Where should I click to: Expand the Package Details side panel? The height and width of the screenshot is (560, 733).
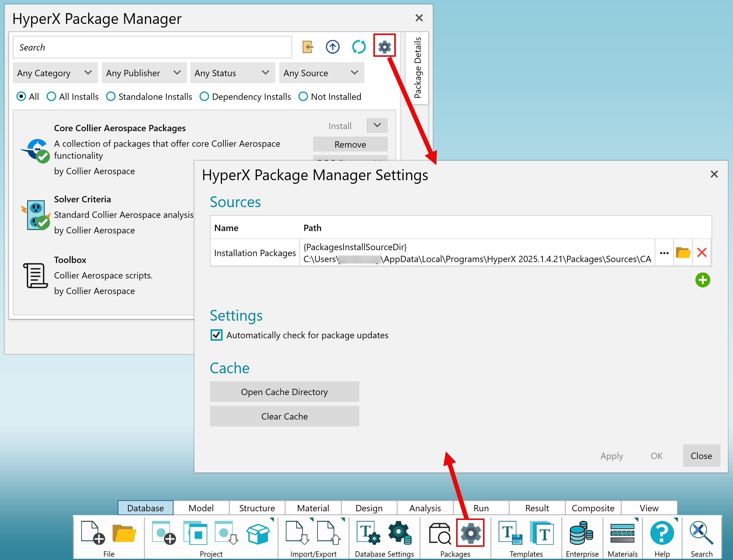coord(417,68)
